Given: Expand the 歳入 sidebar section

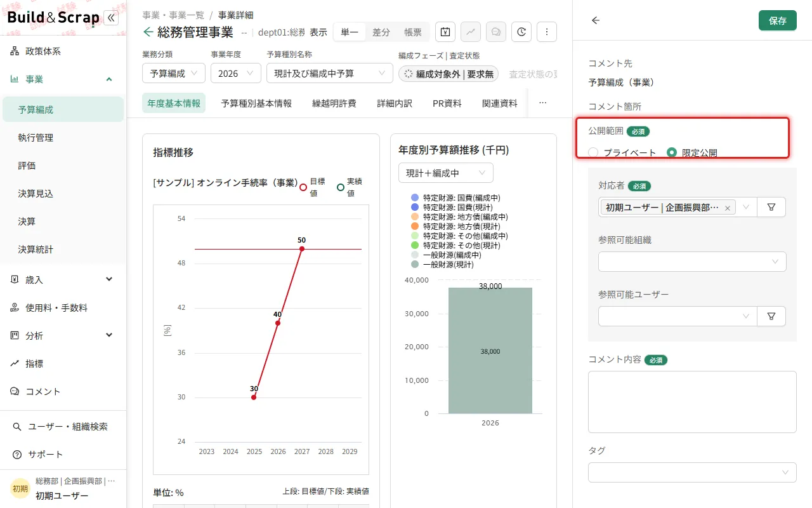Looking at the screenshot, I should 63,279.
